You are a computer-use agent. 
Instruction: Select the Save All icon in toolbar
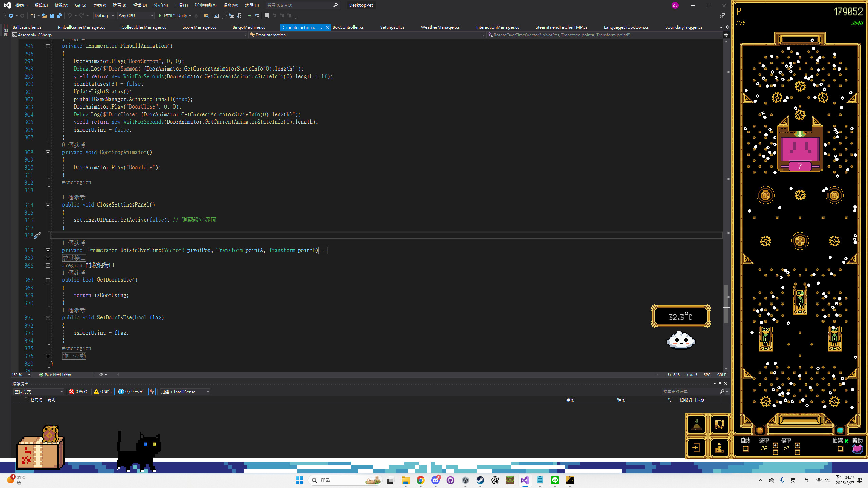click(x=59, y=16)
